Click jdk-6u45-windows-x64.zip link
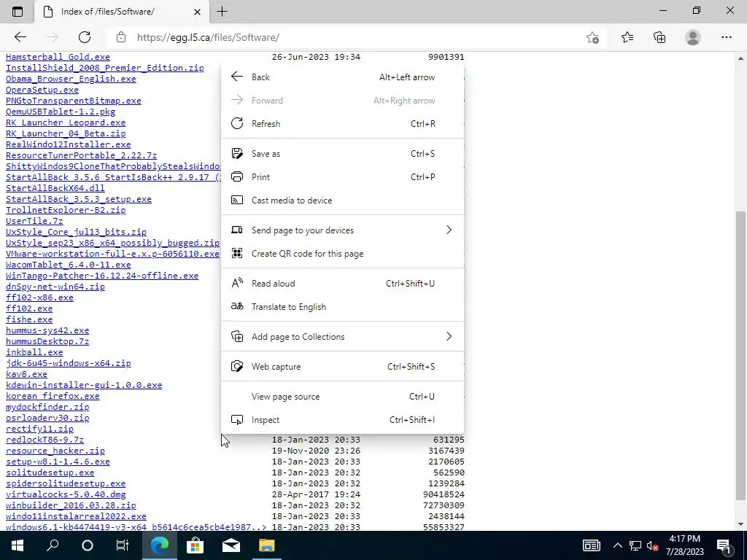The height and width of the screenshot is (560, 747). pyautogui.click(x=68, y=364)
